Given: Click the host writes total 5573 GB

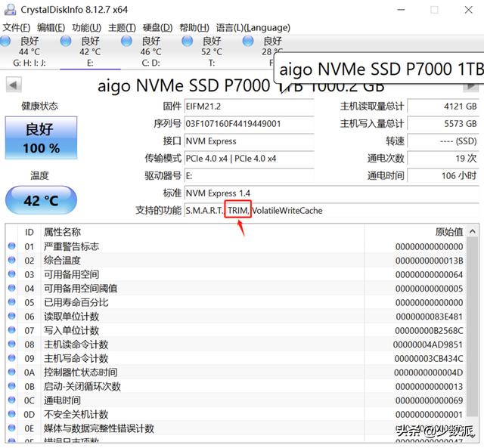Looking at the screenshot, I should pyautogui.click(x=443, y=124).
